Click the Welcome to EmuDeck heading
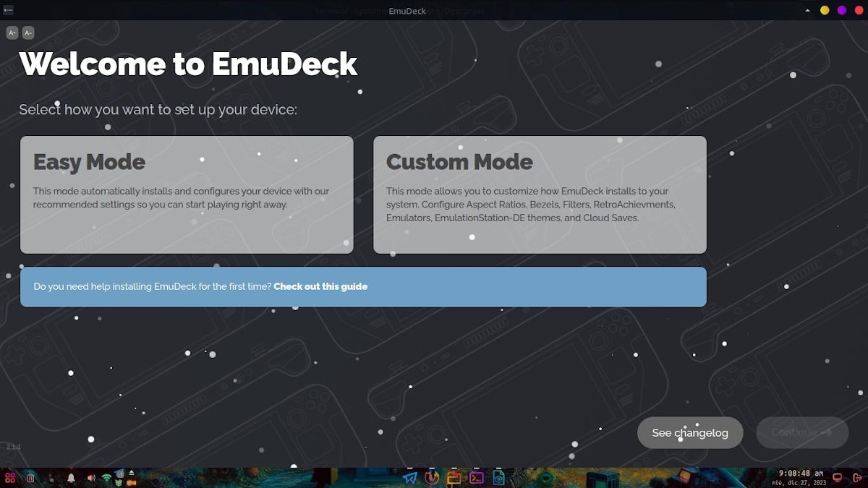868x488 pixels. pos(188,64)
